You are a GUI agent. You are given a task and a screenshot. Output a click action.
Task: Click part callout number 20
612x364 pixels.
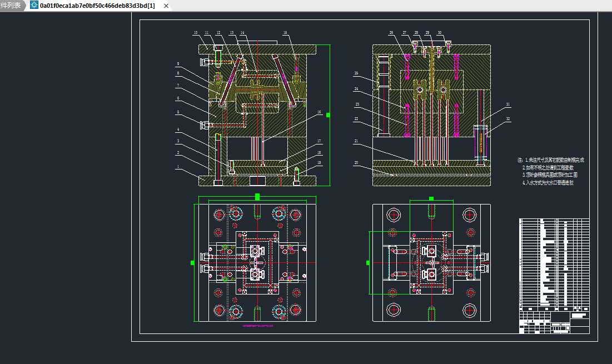click(356, 163)
